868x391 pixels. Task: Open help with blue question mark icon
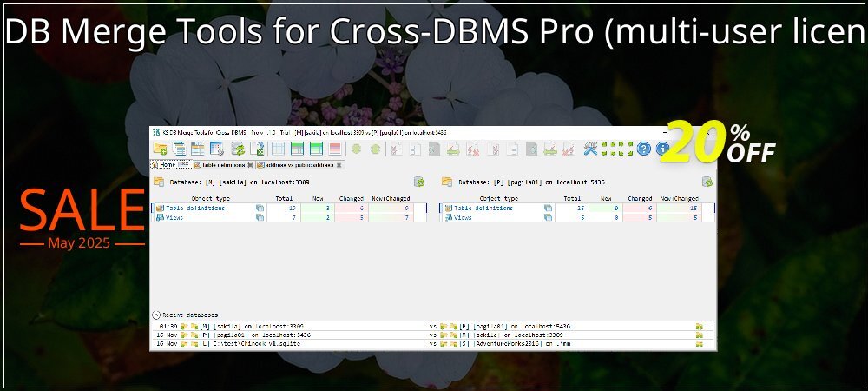pos(643,149)
